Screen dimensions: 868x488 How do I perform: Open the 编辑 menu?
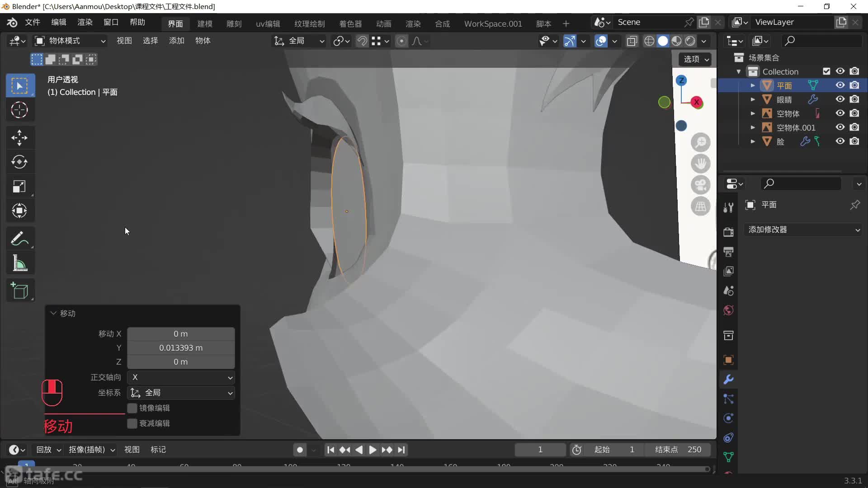(59, 23)
